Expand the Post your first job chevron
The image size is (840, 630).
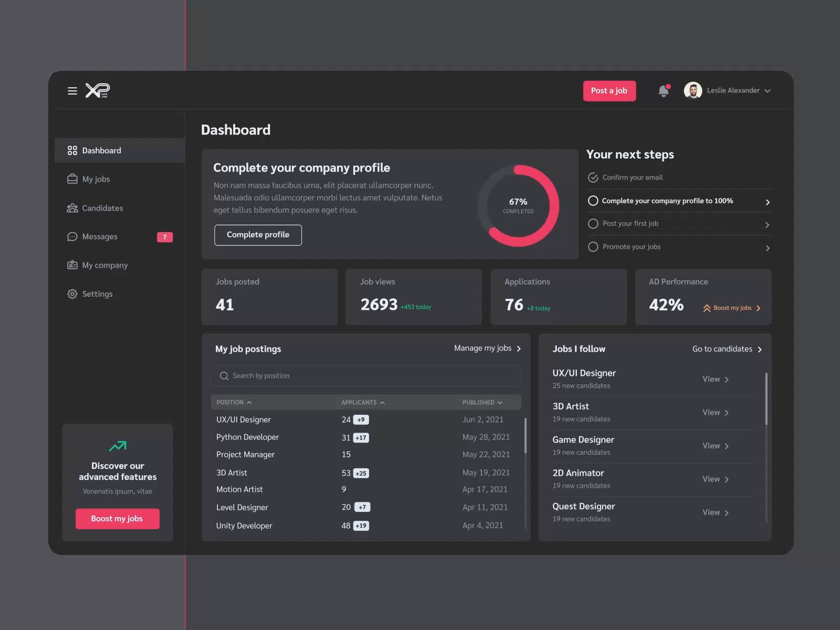coord(768,225)
